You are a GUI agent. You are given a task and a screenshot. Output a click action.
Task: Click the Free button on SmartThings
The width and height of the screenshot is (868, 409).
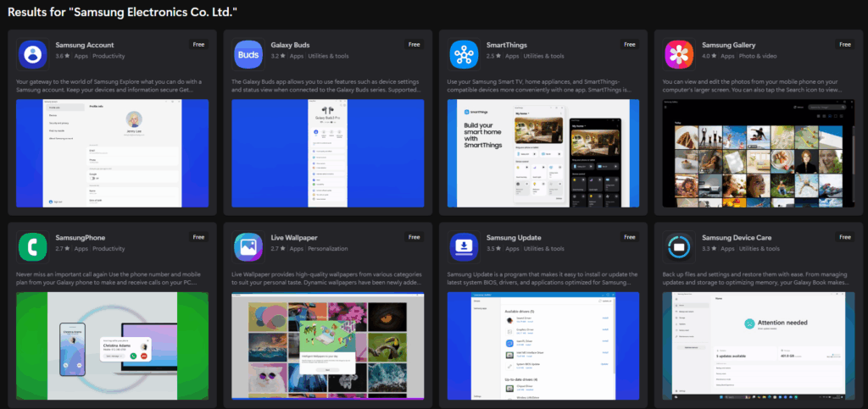coord(630,44)
